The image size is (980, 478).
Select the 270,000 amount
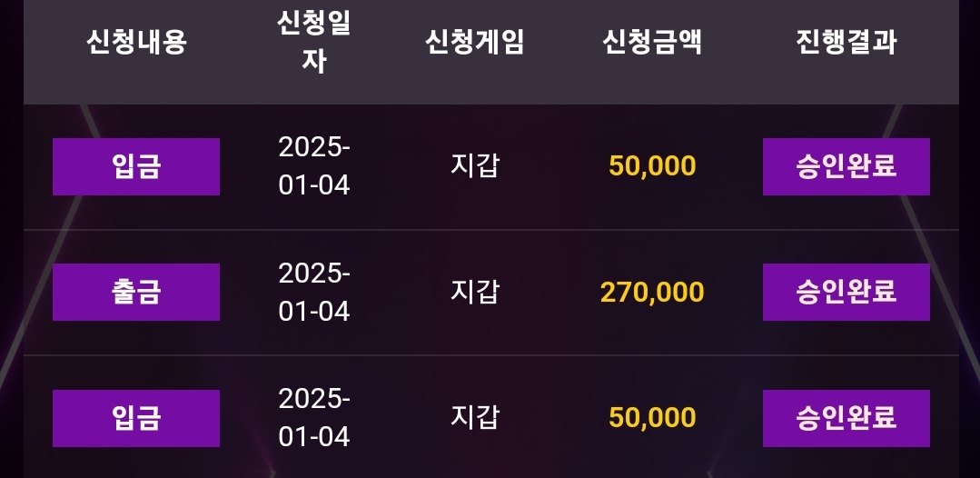(652, 292)
